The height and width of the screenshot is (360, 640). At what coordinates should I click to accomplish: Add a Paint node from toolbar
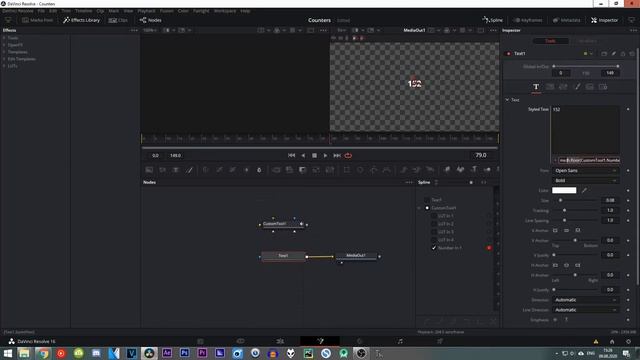click(x=190, y=170)
